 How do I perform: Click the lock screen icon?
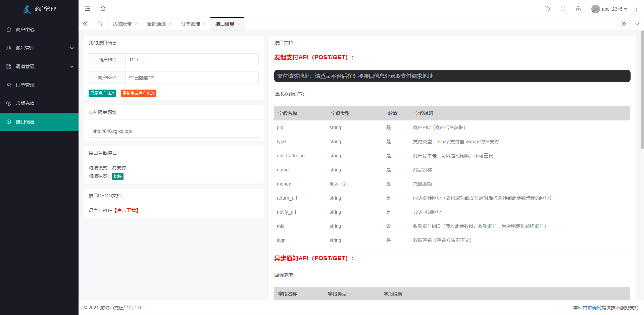(578, 9)
